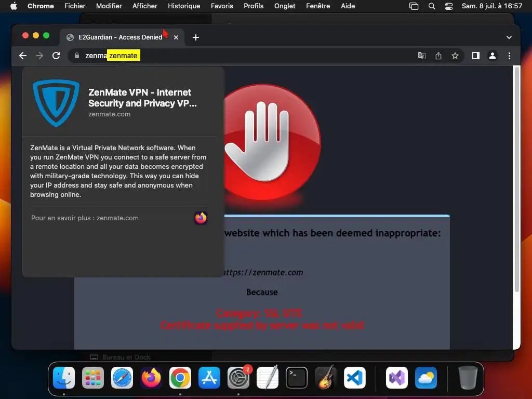Click the Firefox icon in the preview popup
532x399 pixels.
(201, 218)
